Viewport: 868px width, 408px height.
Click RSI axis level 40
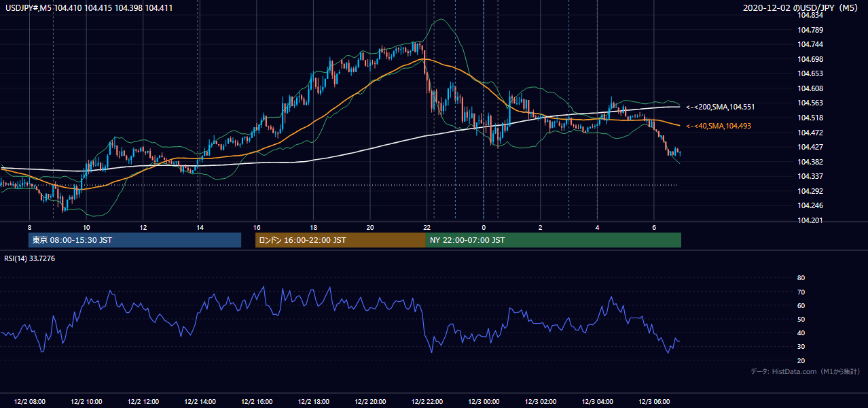click(801, 333)
